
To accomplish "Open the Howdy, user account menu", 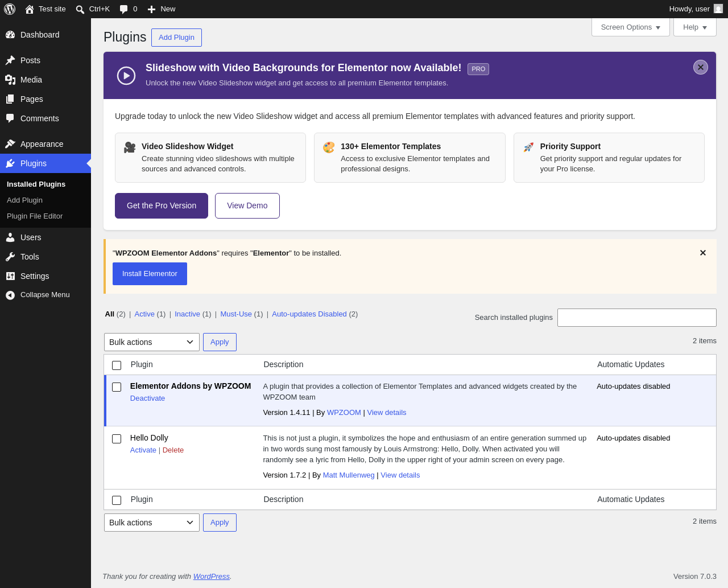I will (696, 9).
